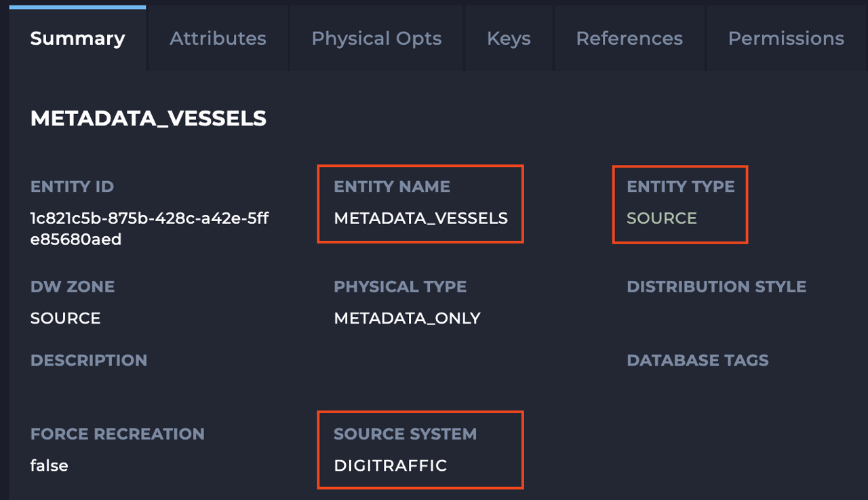Click the Summary tab
Image resolution: width=868 pixels, height=500 pixels.
(x=77, y=39)
